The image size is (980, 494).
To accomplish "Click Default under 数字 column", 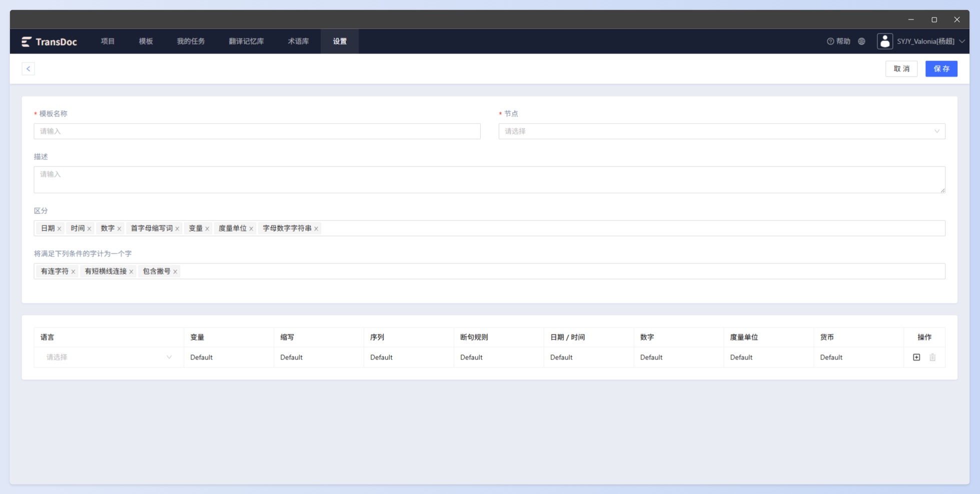I will (x=651, y=357).
